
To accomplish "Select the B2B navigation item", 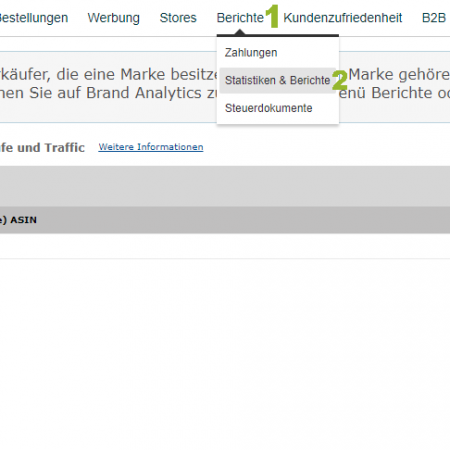I will click(434, 18).
